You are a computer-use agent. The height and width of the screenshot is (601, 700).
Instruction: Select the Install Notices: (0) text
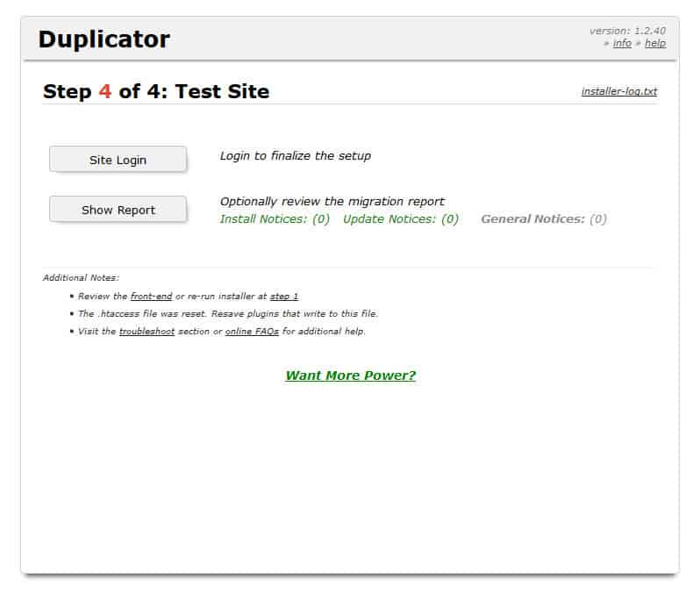point(275,218)
